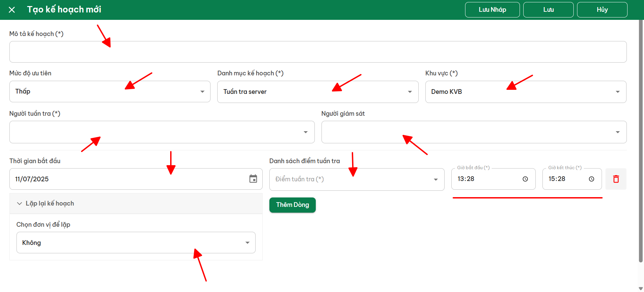
Task: Delete the patrol point row with trash icon
Action: tap(616, 179)
